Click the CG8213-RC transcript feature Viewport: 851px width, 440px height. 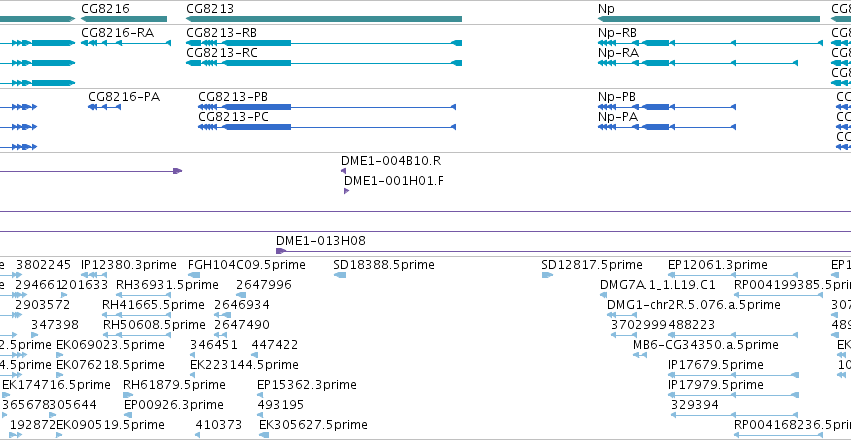coord(324,63)
